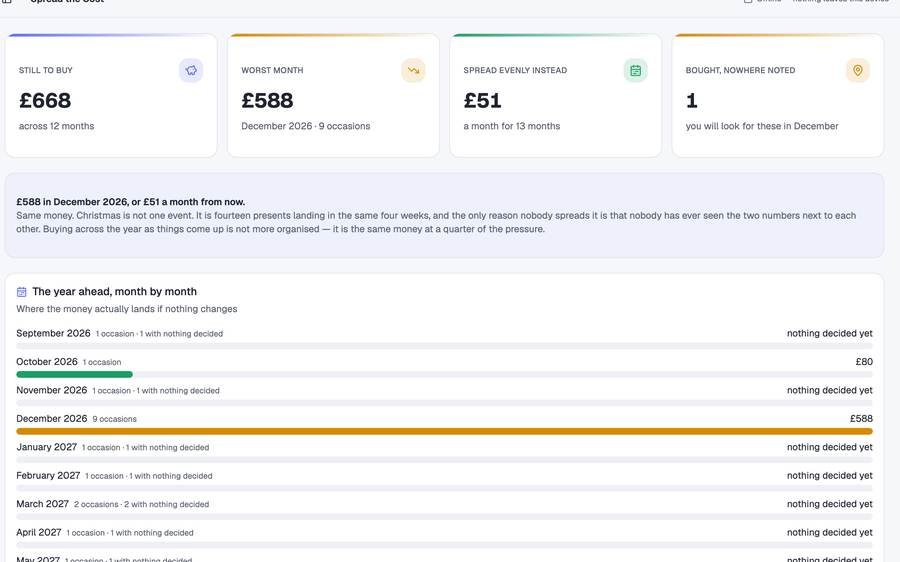Select the empty March 2027 progress track

click(x=444, y=517)
